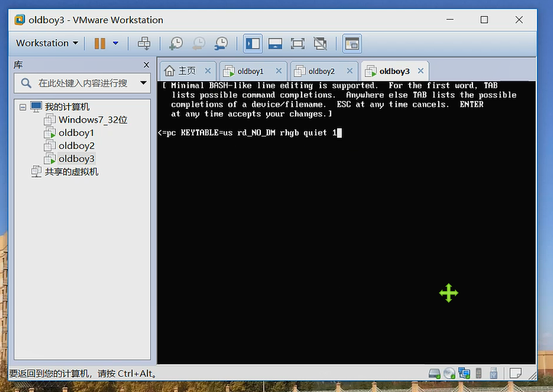Open the Workstation menu

click(x=47, y=44)
